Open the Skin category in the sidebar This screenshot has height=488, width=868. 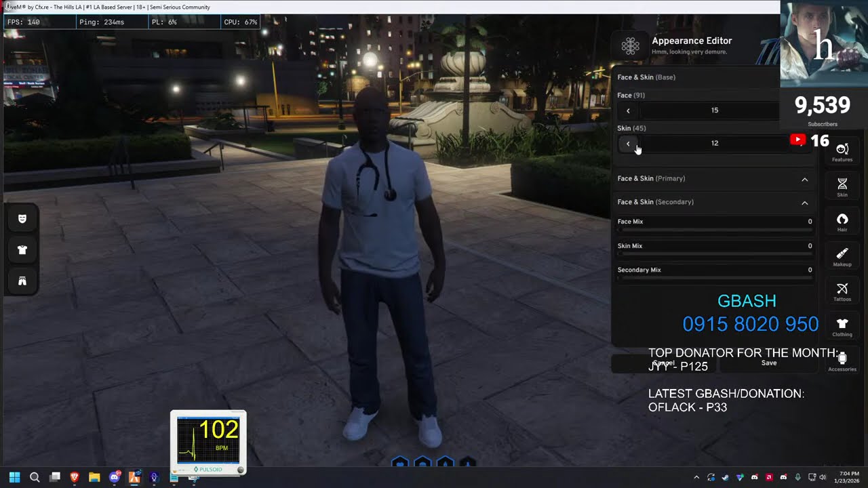[842, 187]
